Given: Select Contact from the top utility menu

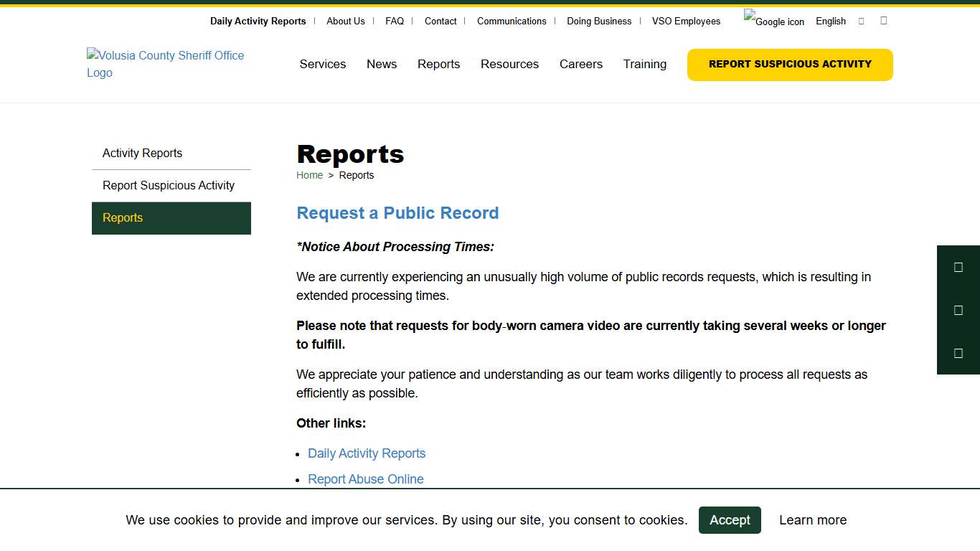Looking at the screenshot, I should click(440, 21).
